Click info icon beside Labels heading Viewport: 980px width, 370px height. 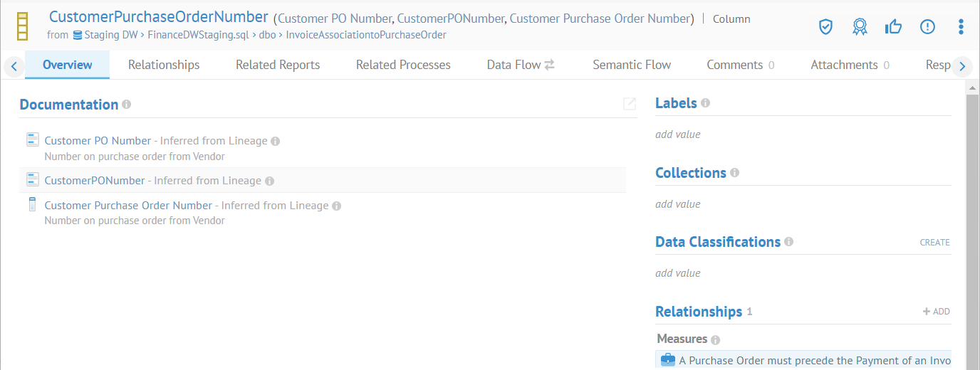(705, 103)
